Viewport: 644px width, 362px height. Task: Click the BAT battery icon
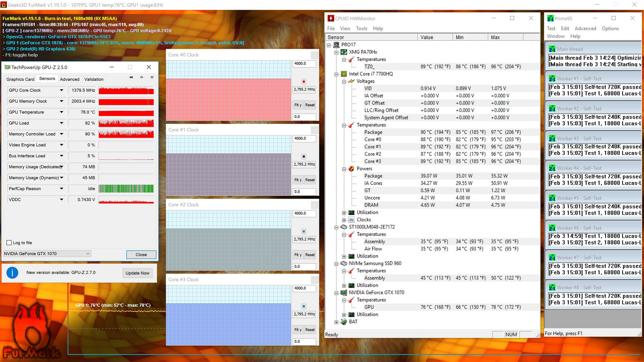344,322
